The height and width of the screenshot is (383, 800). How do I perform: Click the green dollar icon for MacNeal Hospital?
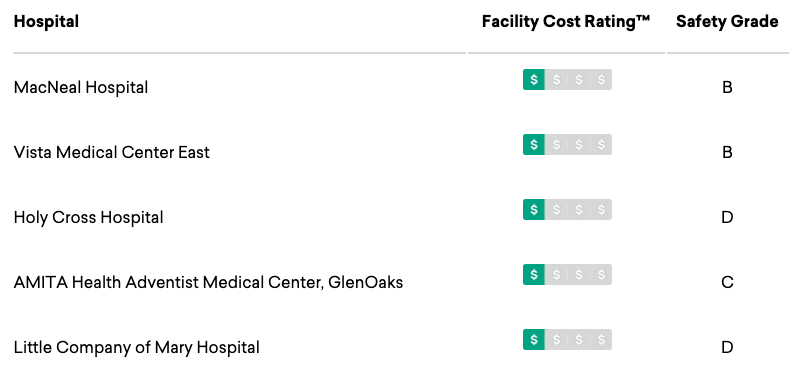coord(534,80)
